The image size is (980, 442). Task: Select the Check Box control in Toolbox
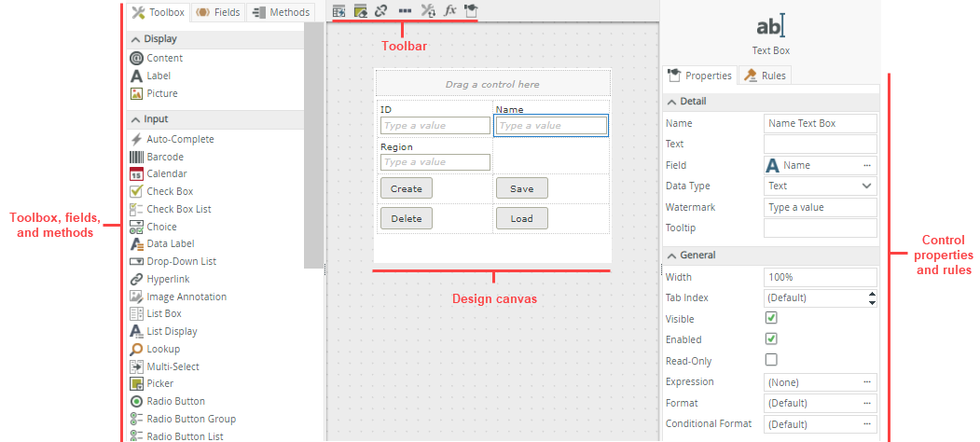pyautogui.click(x=161, y=191)
